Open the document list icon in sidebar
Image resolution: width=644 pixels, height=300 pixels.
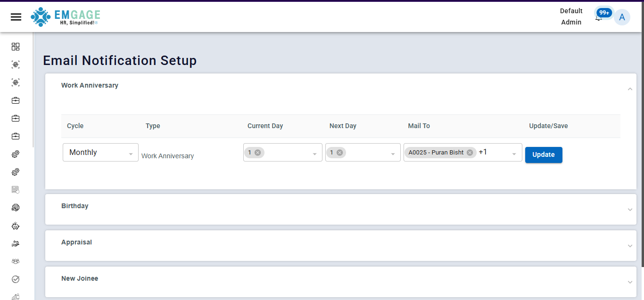[x=16, y=190]
